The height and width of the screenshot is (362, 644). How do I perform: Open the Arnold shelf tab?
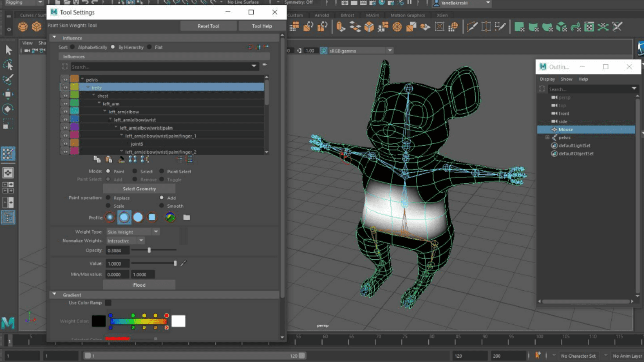322,15
